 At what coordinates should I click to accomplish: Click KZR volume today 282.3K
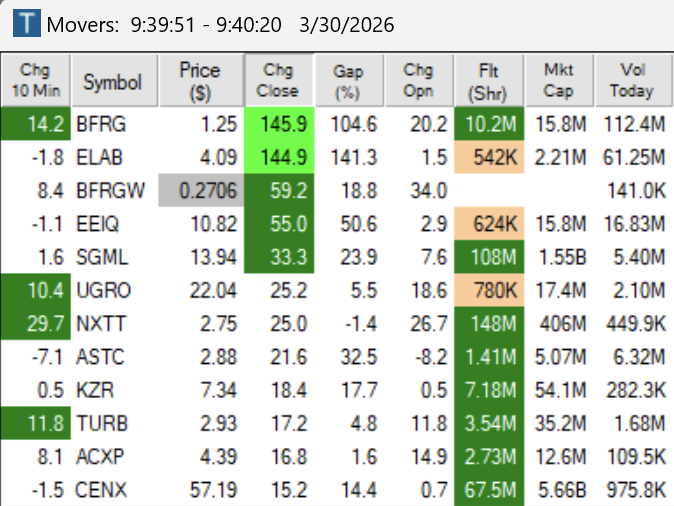[636, 390]
